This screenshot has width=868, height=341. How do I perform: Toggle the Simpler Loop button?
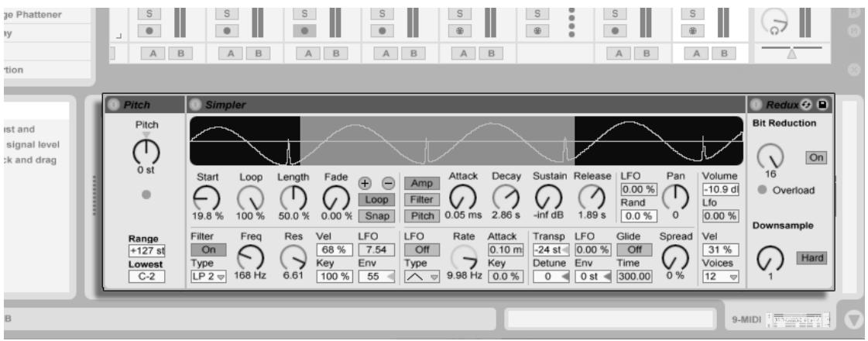pos(376,200)
